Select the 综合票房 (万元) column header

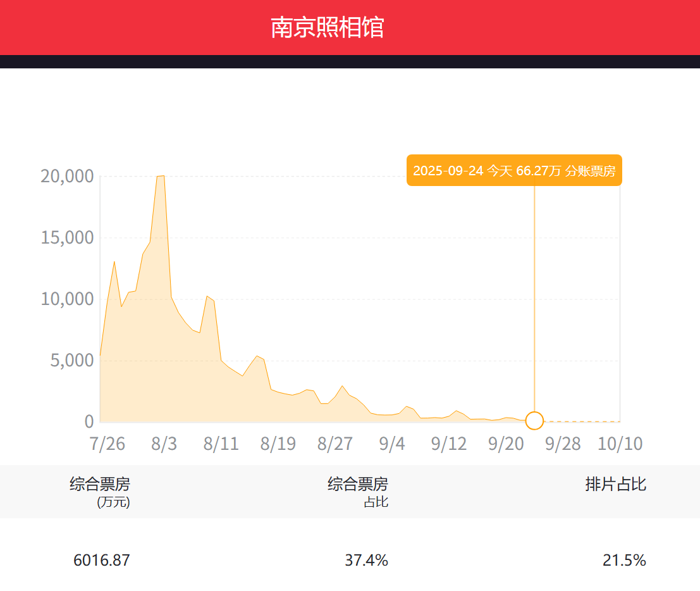pos(99,492)
